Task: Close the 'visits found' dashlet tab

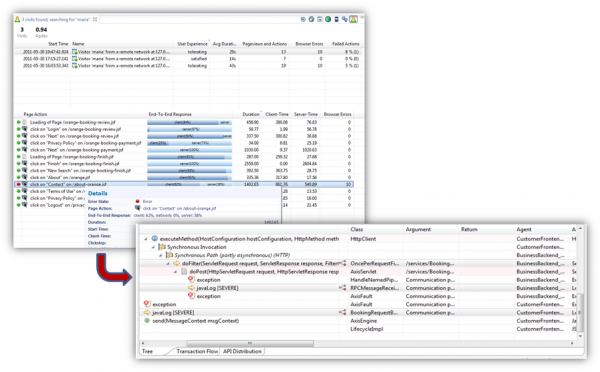Action: (x=95, y=19)
